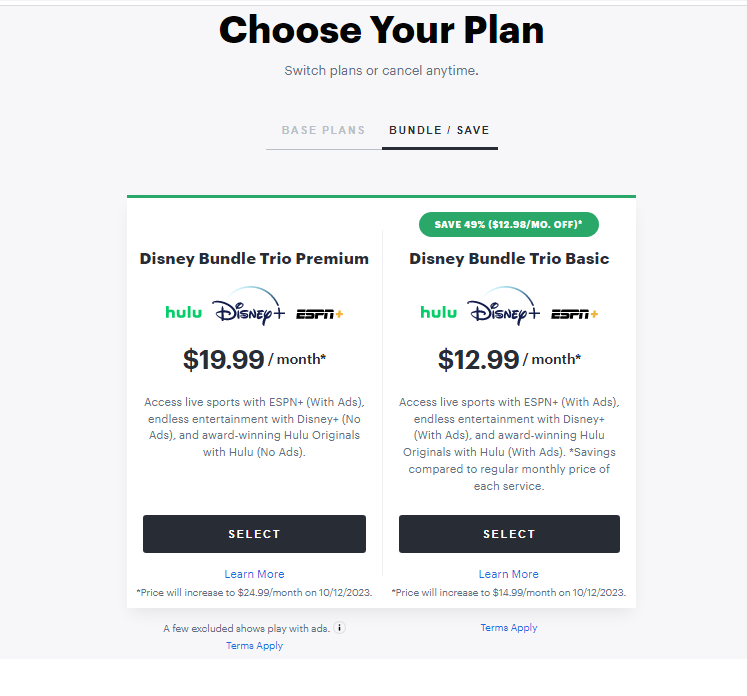Click the Hulu logo under Trio Basic

pos(438,312)
